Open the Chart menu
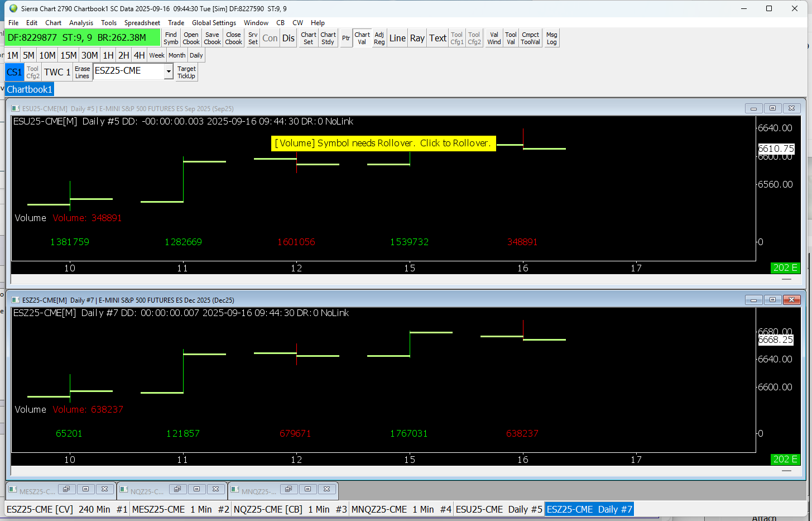This screenshot has width=812, height=521. 54,23
